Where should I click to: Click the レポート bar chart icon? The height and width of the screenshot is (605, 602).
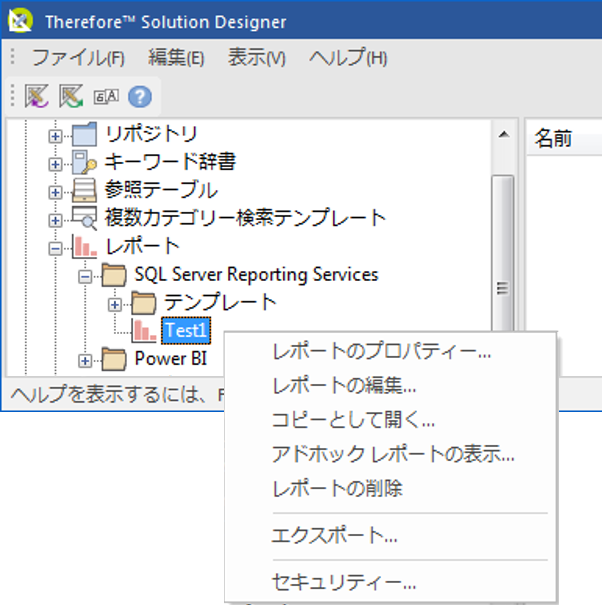point(85,247)
